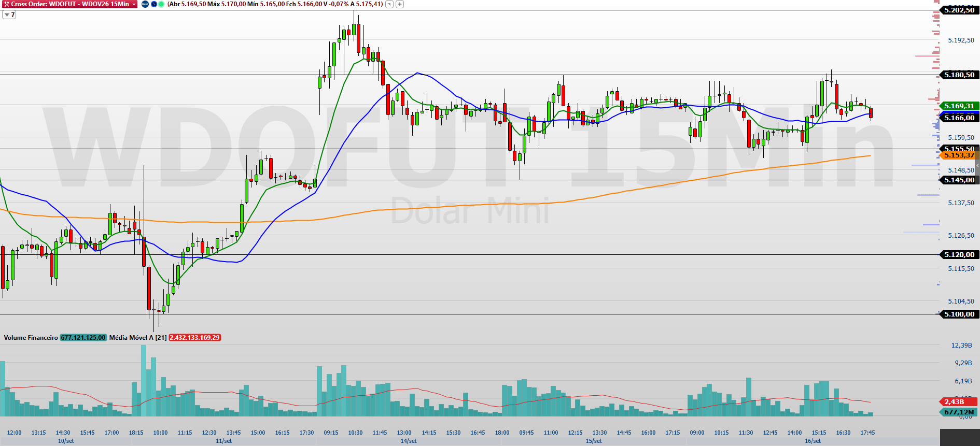Expand the indicator list showing 7

(9, 15)
